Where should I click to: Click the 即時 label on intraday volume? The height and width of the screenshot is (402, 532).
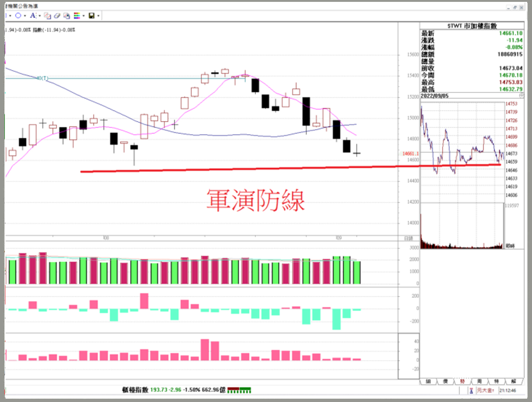(510, 246)
